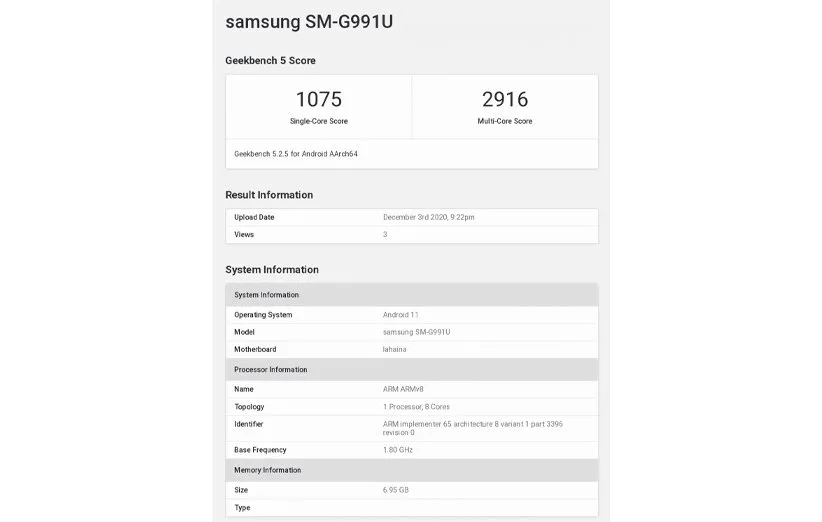
Task: Click the Operating System row label
Action: click(x=263, y=315)
